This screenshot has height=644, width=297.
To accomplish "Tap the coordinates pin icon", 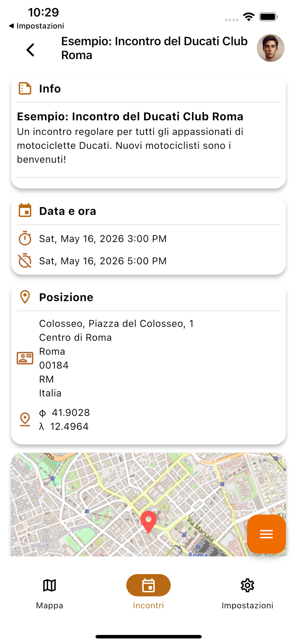I will click(25, 419).
